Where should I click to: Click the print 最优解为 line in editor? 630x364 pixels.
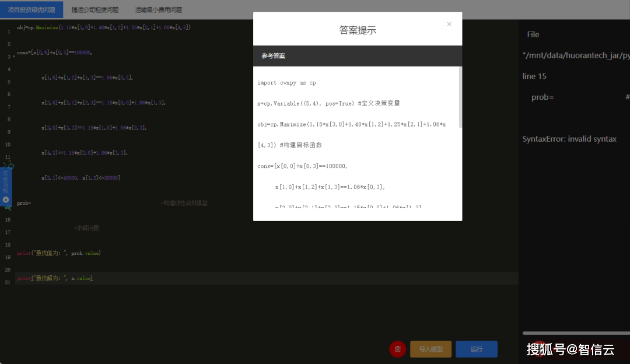pyautogui.click(x=55, y=278)
